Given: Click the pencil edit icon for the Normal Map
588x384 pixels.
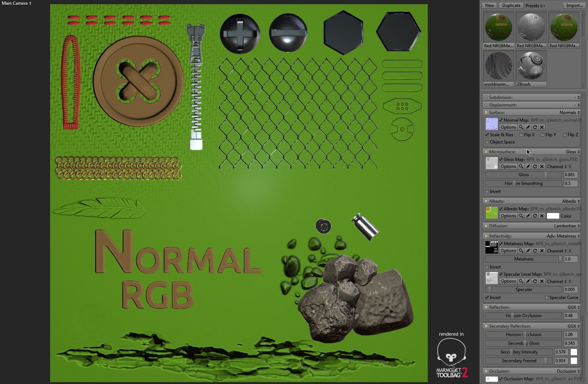Looking at the screenshot, I should [x=528, y=127].
